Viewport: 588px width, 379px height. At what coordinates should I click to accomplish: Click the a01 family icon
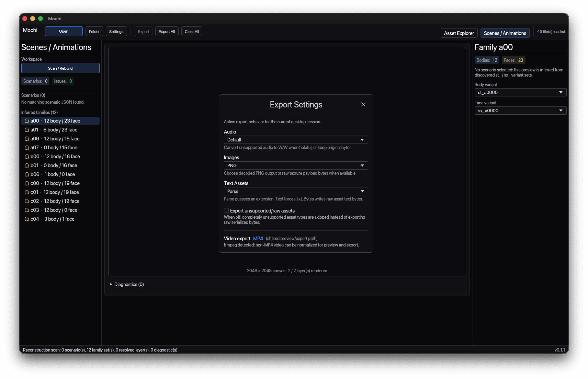point(27,130)
